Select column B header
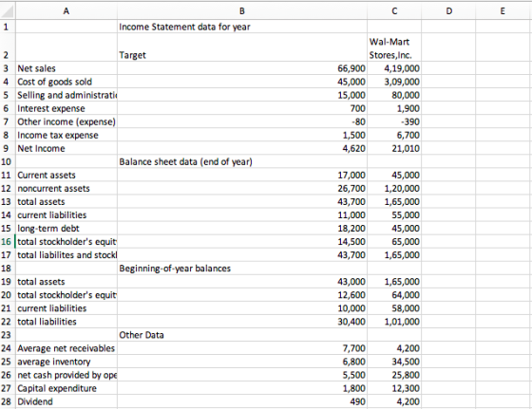Screen dimensions: 532x409 242,11
